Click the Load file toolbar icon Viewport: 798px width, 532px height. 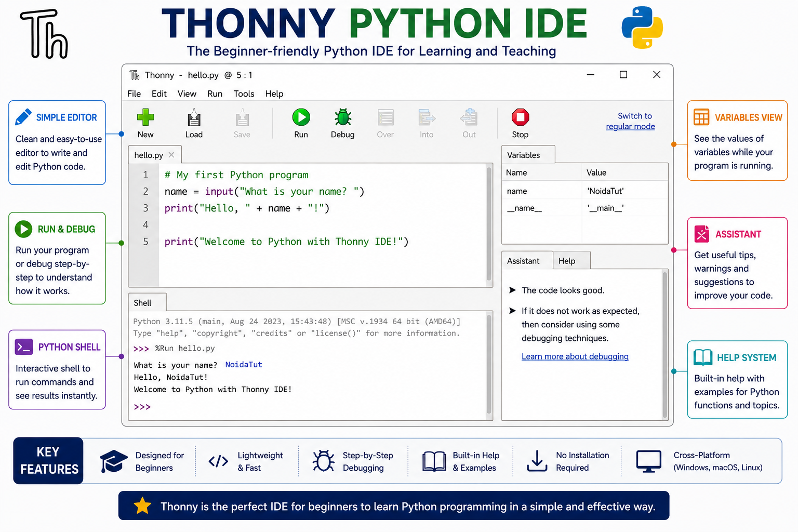194,118
